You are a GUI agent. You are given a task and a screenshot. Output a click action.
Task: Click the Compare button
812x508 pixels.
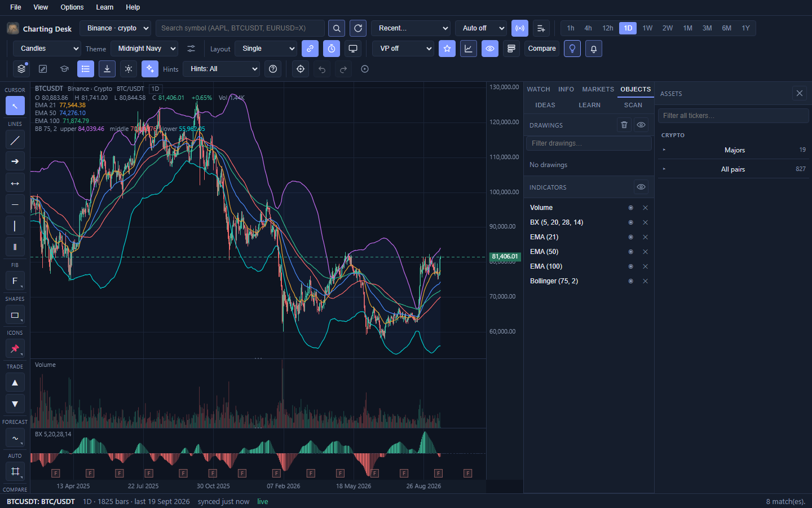pyautogui.click(x=542, y=49)
